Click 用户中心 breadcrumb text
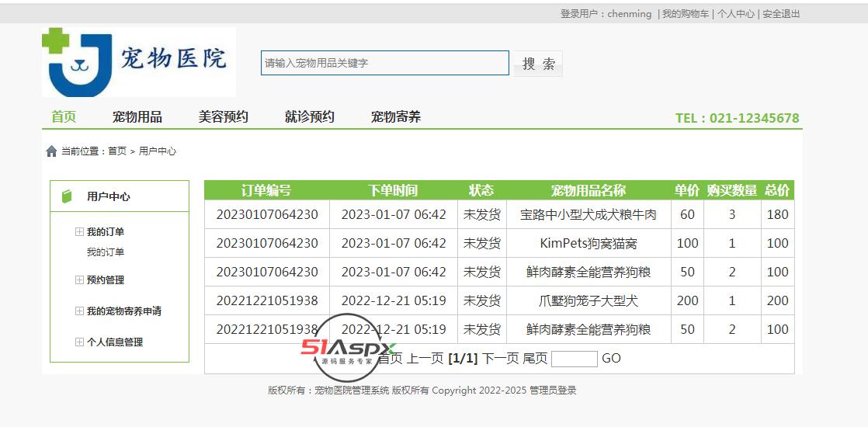 (x=157, y=151)
